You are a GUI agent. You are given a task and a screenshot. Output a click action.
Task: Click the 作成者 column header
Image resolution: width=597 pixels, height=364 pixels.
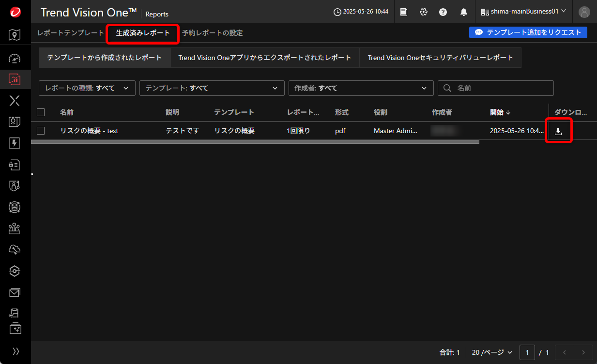point(442,112)
